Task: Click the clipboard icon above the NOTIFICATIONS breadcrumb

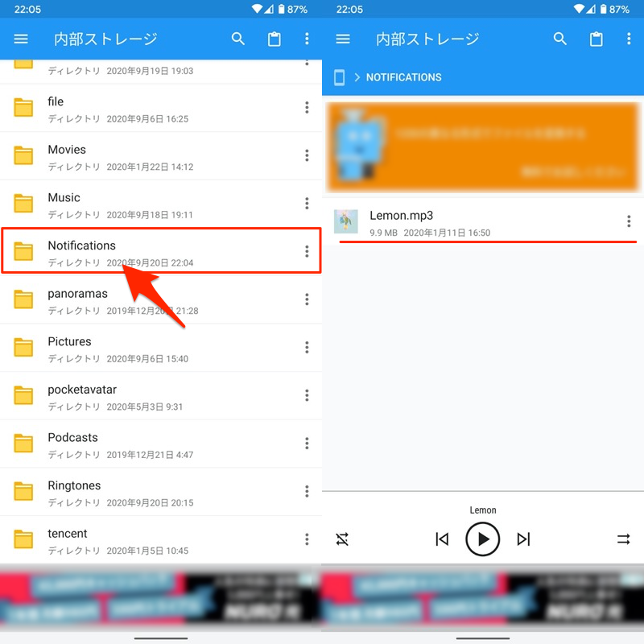Action: point(597,39)
